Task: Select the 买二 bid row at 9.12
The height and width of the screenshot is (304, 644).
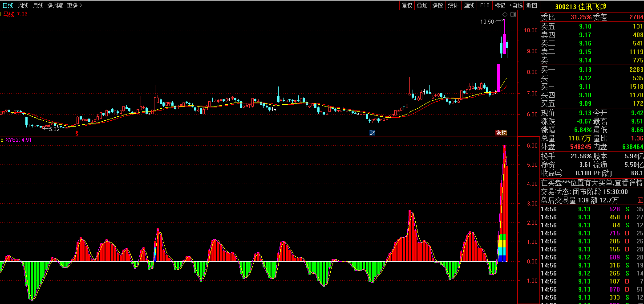Action: pyautogui.click(x=592, y=78)
